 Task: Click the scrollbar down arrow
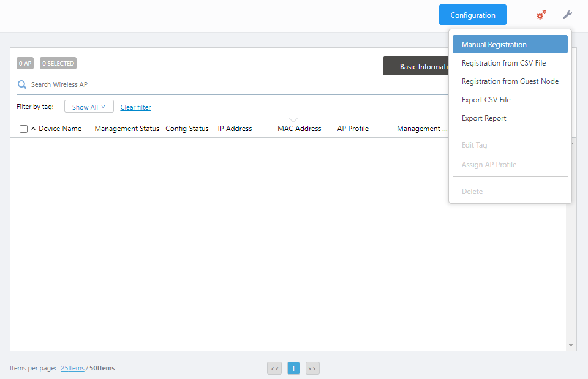[571, 345]
